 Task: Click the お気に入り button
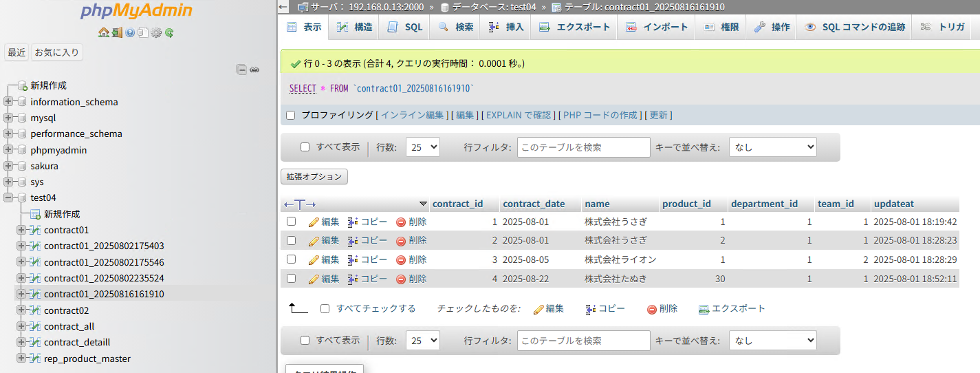coord(57,52)
